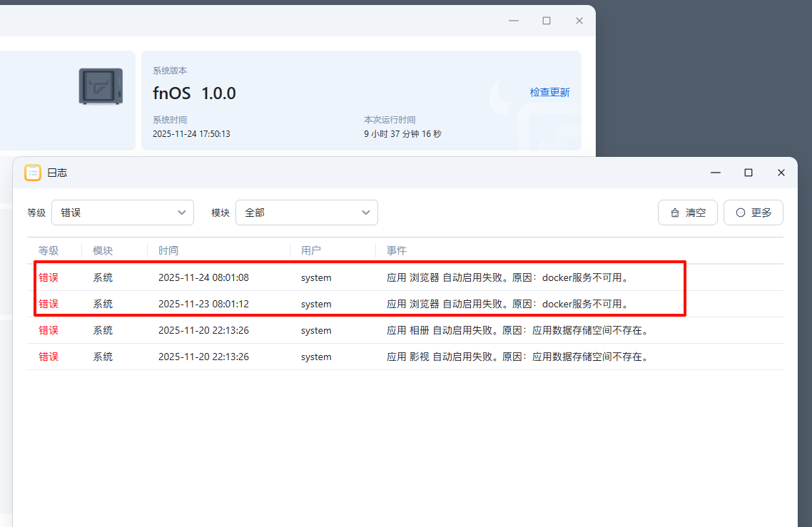Maximize the 日志 log window
The image size is (812, 527).
click(x=748, y=173)
